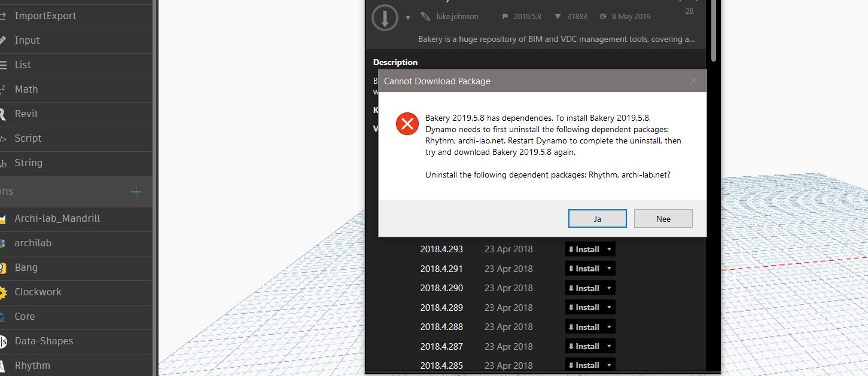Viewport: 868px width, 376px height.
Task: Install Bakery version 2018.4.288
Action: coord(584,327)
